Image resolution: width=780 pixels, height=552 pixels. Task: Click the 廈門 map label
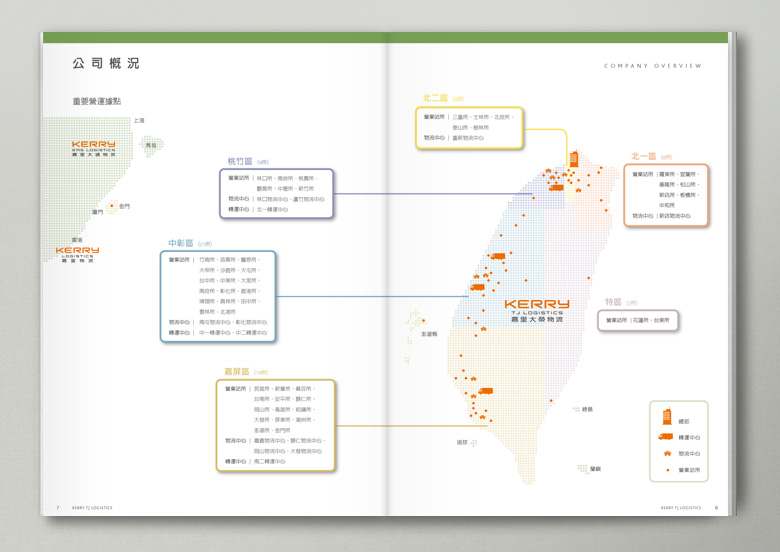[97, 212]
